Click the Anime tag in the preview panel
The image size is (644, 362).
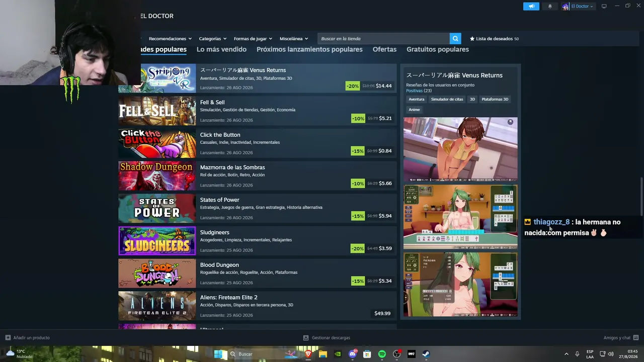click(x=414, y=110)
